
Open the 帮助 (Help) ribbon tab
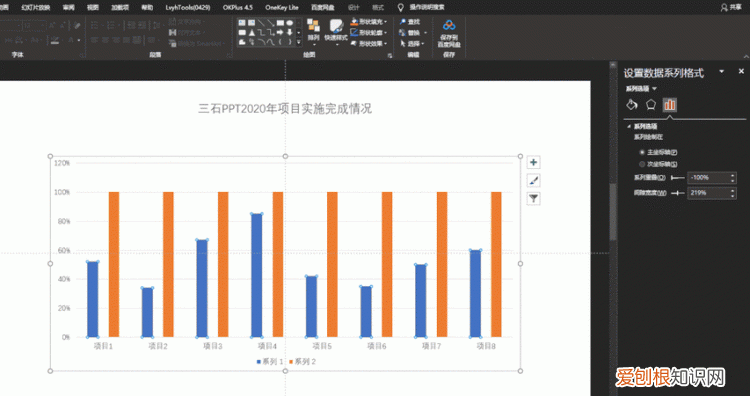coord(148,7)
